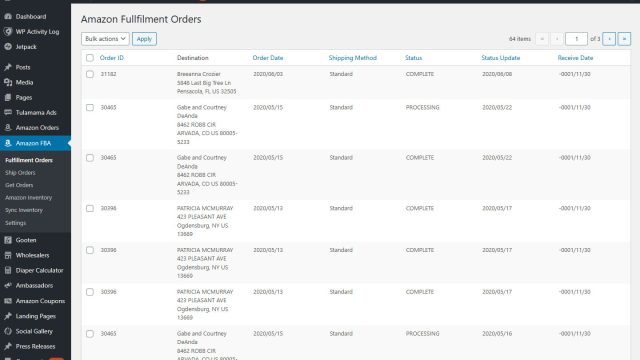Click the 2020/06/03 order date cell
Image resolution: width=640 pixels, height=360 pixels.
[268, 74]
